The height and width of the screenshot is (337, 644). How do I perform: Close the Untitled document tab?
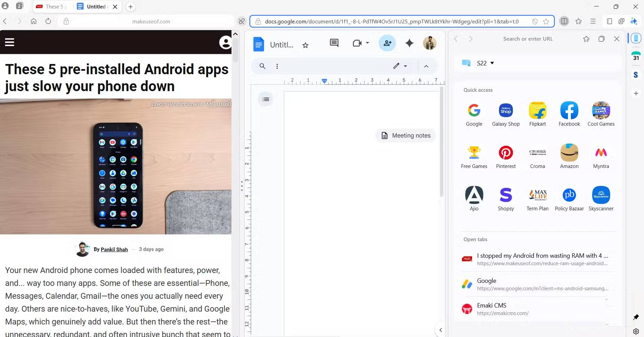[115, 6]
